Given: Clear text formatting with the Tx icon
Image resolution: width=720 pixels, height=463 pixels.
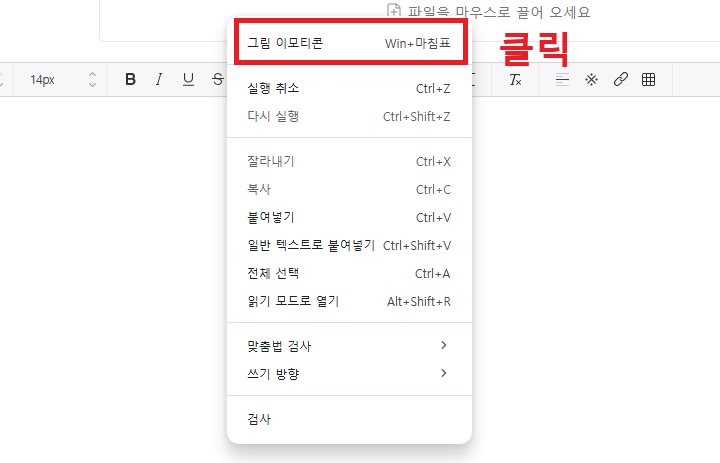Looking at the screenshot, I should [515, 80].
